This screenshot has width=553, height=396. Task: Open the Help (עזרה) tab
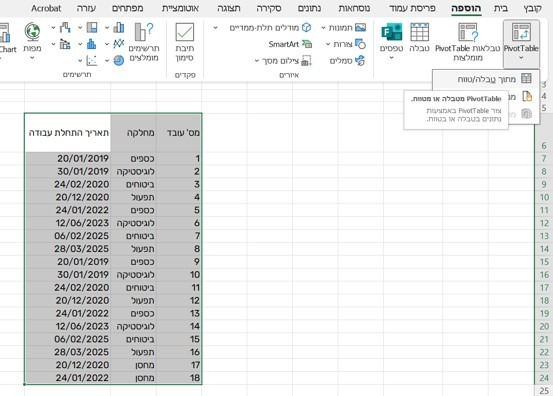[86, 8]
